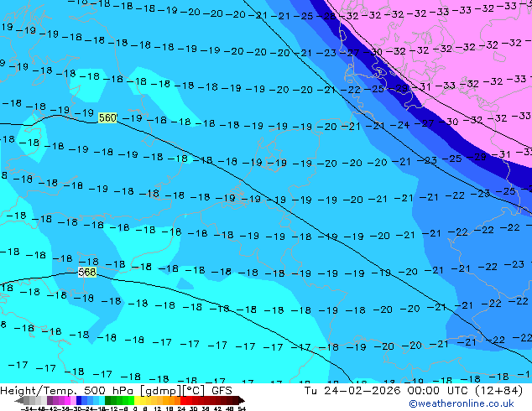
Task: Click the 568 height contour label
Action: coord(87,272)
